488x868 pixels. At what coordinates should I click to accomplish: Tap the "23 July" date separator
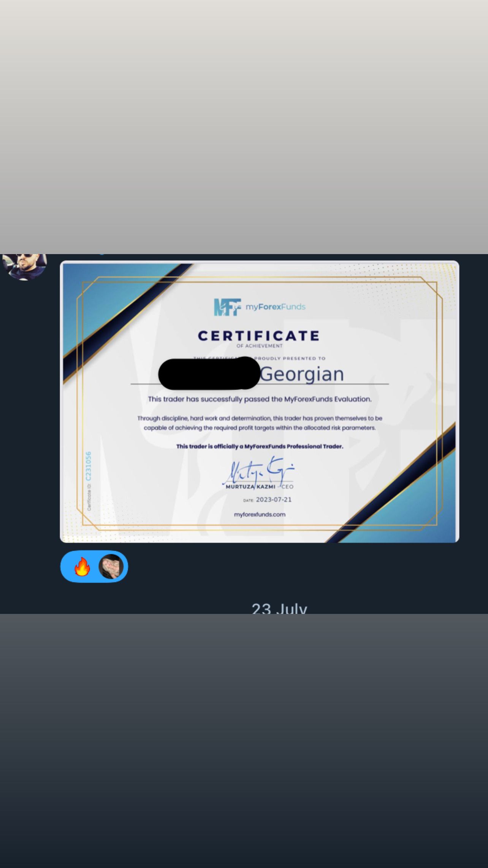[279, 609]
